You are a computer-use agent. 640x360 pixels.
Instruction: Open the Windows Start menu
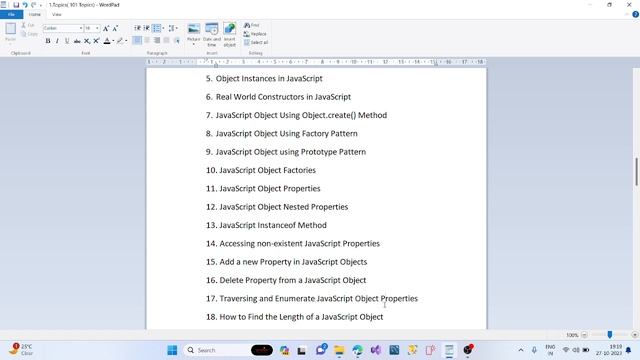click(x=172, y=350)
